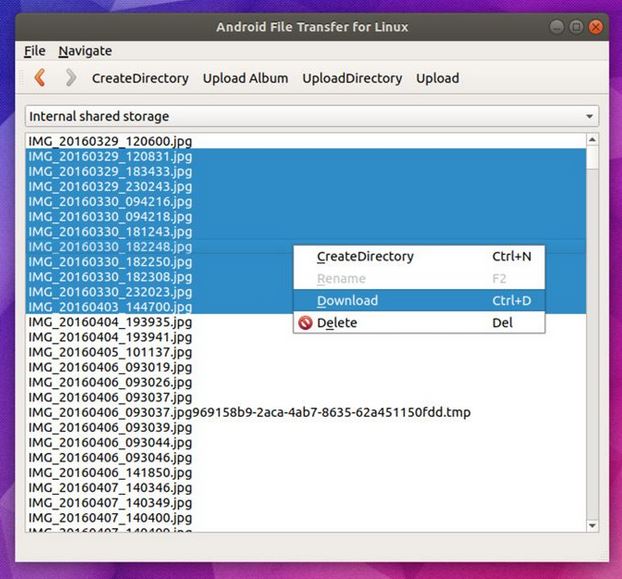Select the greyed-out Rename context menu entry
The image size is (622, 579).
(419, 278)
